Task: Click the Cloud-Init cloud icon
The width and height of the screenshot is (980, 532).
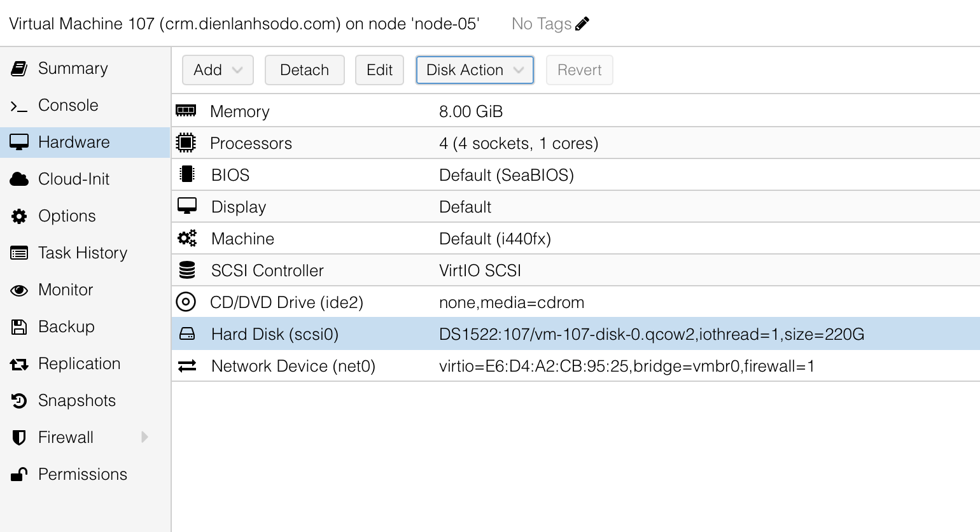Action: click(x=19, y=179)
